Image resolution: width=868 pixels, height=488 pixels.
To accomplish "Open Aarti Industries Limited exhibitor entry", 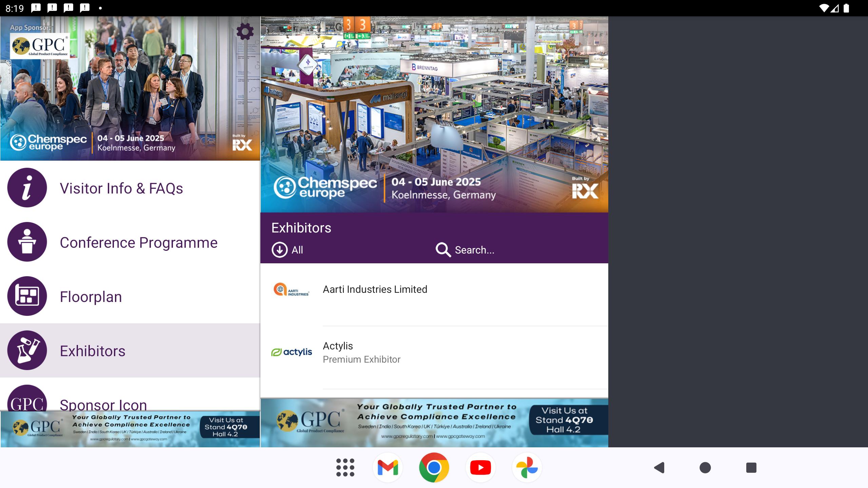I will (x=434, y=294).
